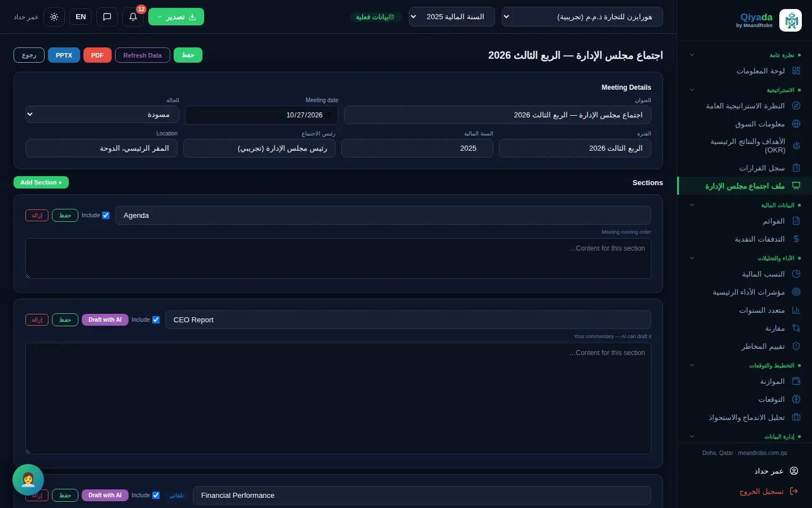Screen dimensions: 812x508
Task: Click Add Section + button
Action: point(41,182)
